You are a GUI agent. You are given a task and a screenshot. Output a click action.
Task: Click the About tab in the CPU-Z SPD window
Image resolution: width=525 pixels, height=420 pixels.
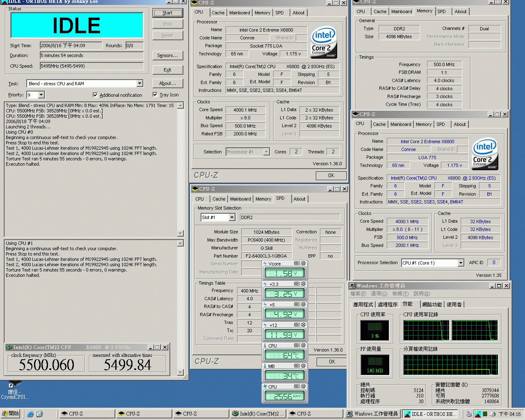click(299, 199)
